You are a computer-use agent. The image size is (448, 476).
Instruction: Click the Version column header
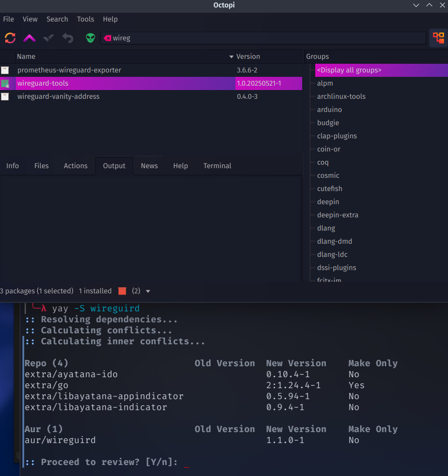[x=268, y=57]
